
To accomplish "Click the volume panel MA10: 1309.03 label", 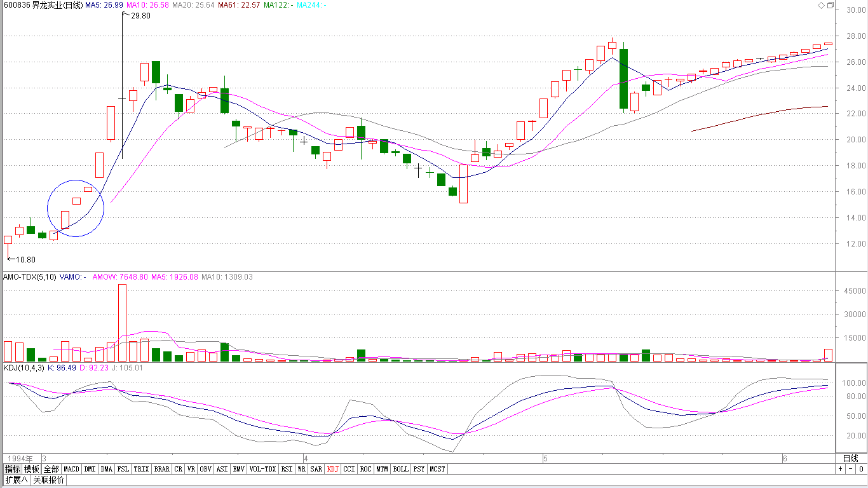I will [227, 277].
